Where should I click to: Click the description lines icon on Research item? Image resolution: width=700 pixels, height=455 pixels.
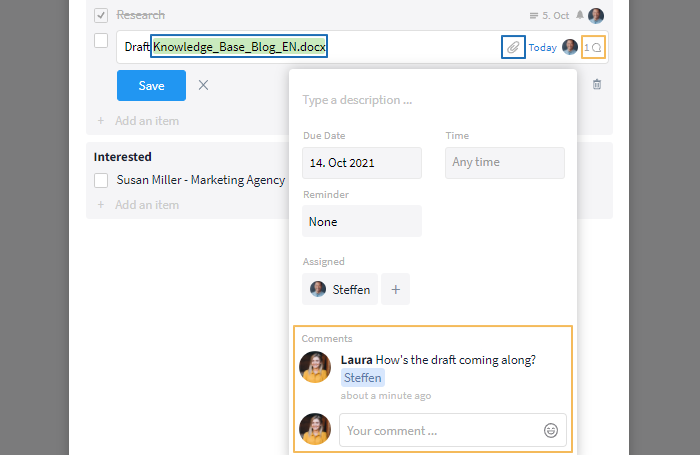pos(534,15)
